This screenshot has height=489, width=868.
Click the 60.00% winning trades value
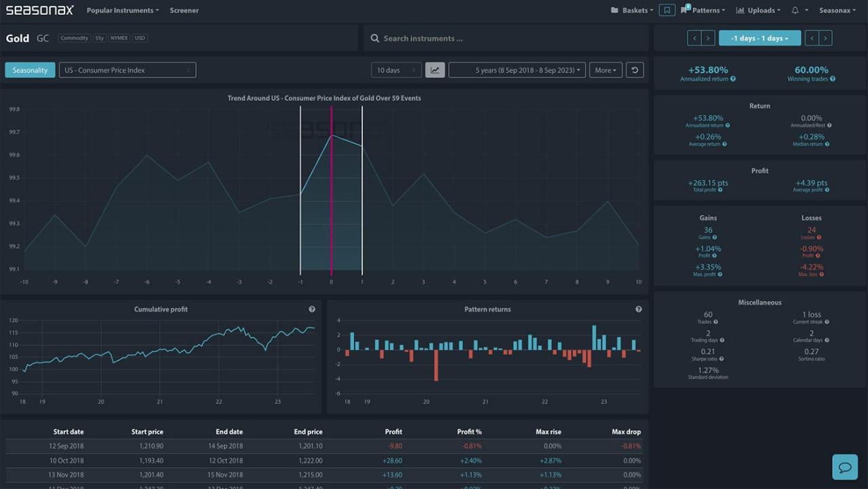pos(811,70)
